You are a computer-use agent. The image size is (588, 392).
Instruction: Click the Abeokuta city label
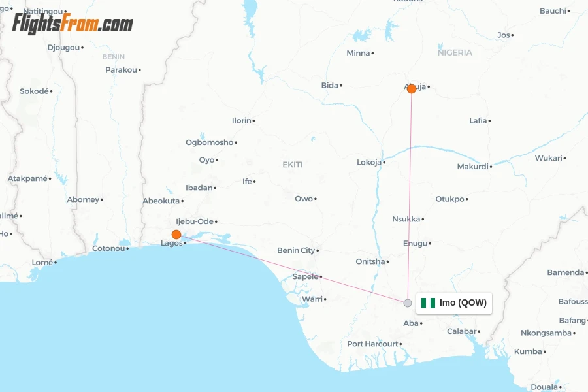[161, 201]
